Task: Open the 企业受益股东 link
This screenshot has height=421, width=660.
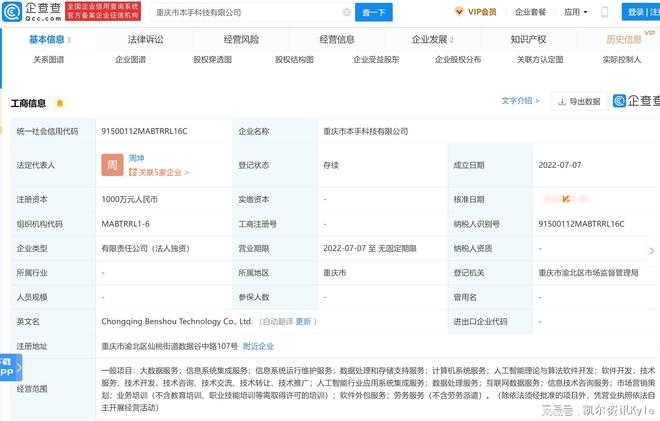Action: (376, 60)
